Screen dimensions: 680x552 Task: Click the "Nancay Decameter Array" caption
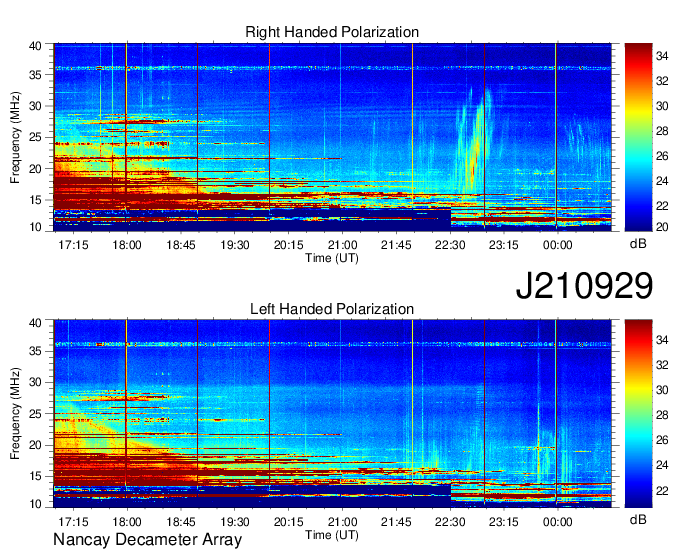point(147,540)
